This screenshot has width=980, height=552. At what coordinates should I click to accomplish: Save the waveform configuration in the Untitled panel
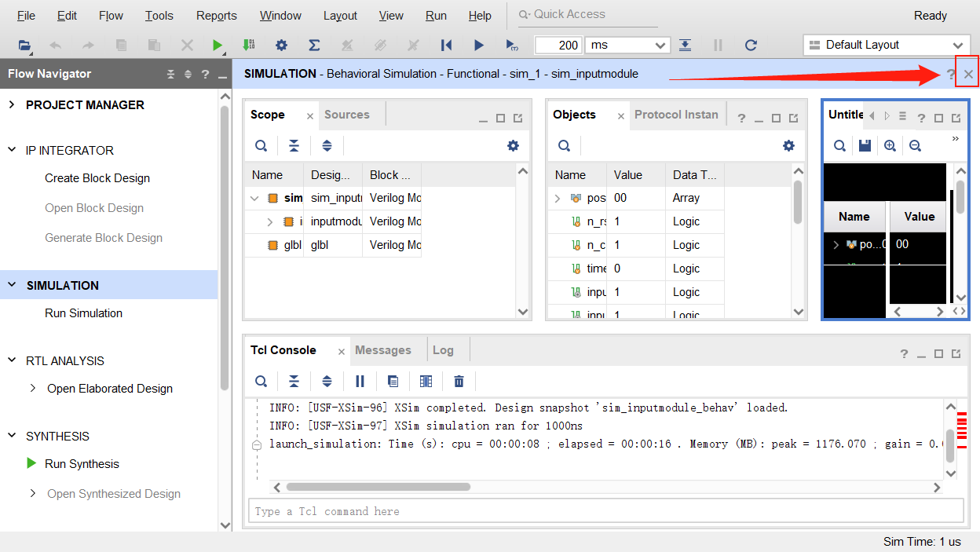[865, 145]
